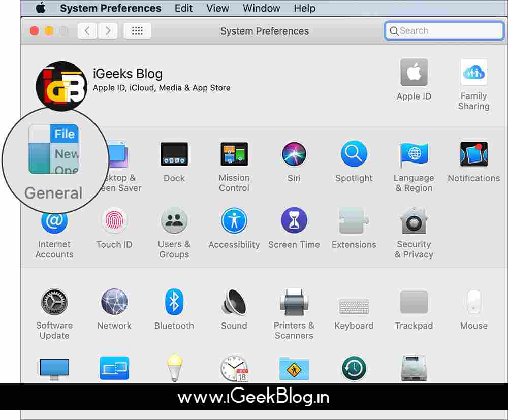Viewport: 508px width, 420px height.
Task: Open the Help menu
Action: coord(304,8)
